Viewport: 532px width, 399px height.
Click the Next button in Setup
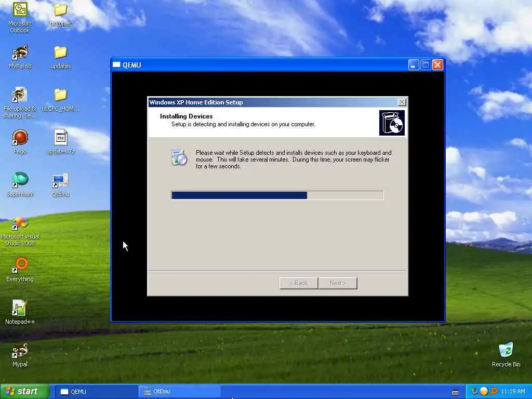coord(338,283)
